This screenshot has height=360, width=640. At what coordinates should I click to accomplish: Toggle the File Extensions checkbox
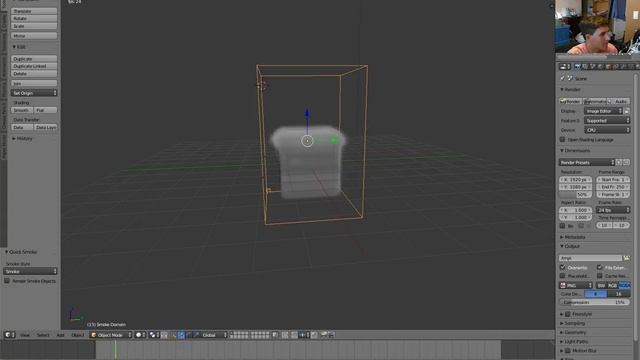(x=600, y=267)
